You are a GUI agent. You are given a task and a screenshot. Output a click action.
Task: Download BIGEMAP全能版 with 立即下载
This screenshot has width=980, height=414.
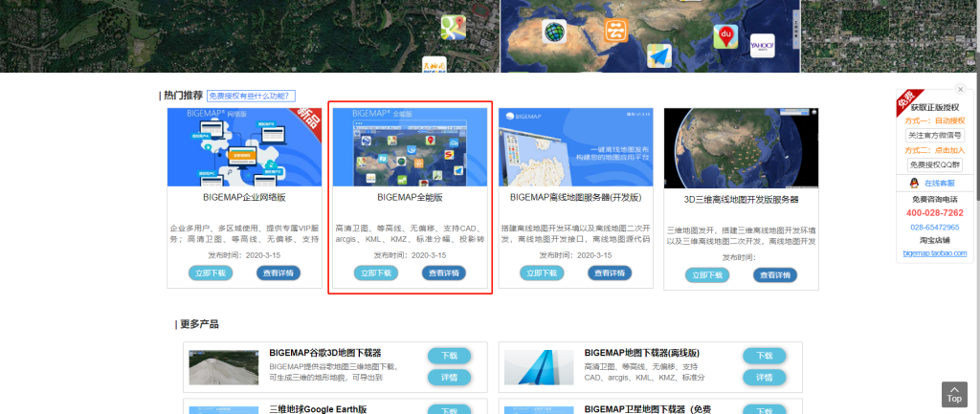(376, 272)
